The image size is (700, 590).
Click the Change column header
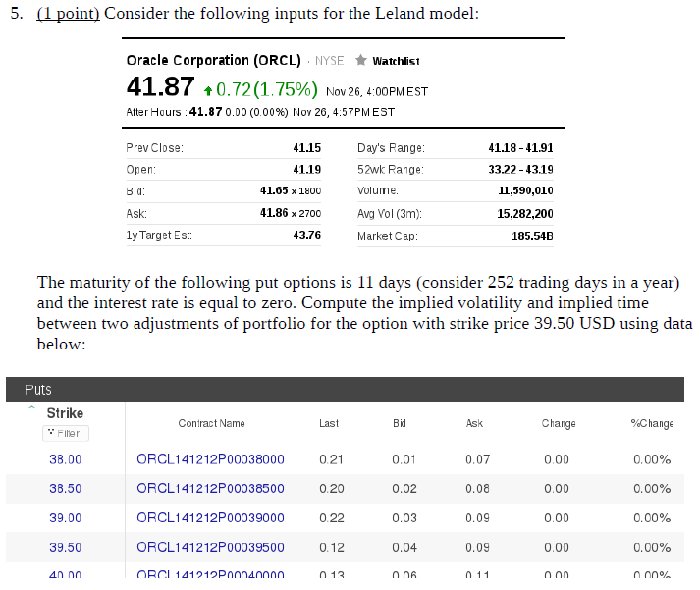pos(559,423)
